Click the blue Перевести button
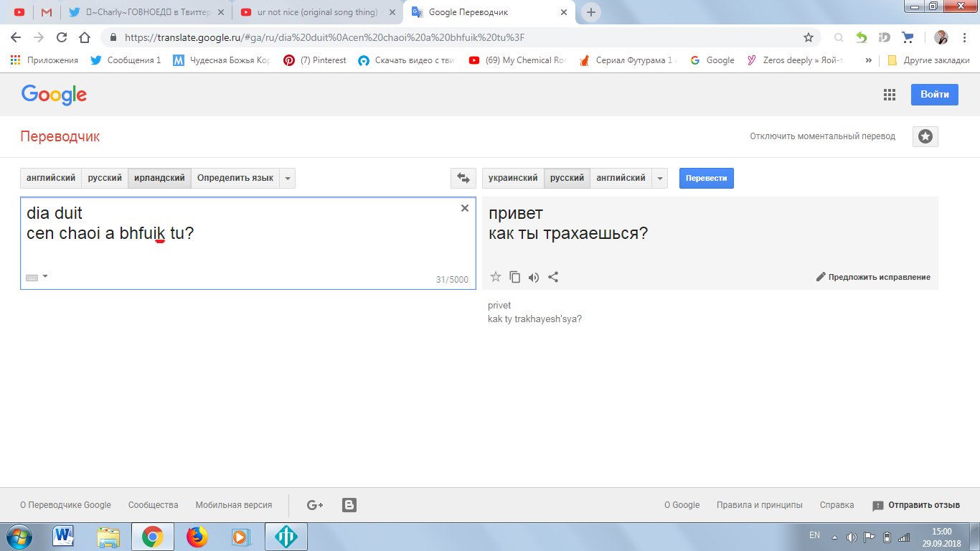The width and height of the screenshot is (980, 551). pos(706,178)
